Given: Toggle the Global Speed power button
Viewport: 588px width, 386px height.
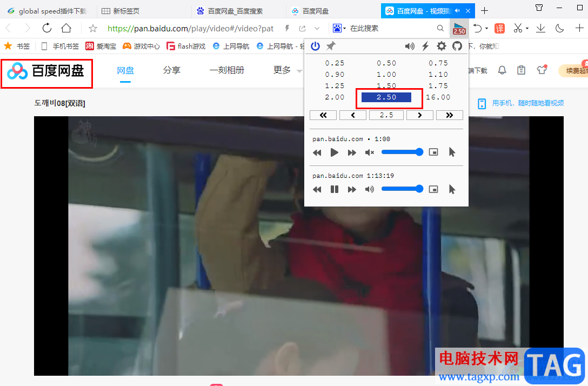Looking at the screenshot, I should point(316,46).
